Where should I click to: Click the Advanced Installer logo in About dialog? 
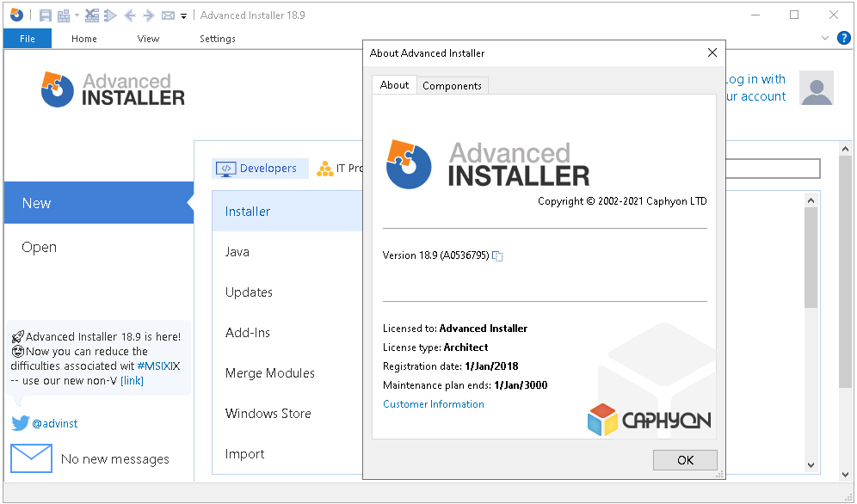click(x=488, y=165)
